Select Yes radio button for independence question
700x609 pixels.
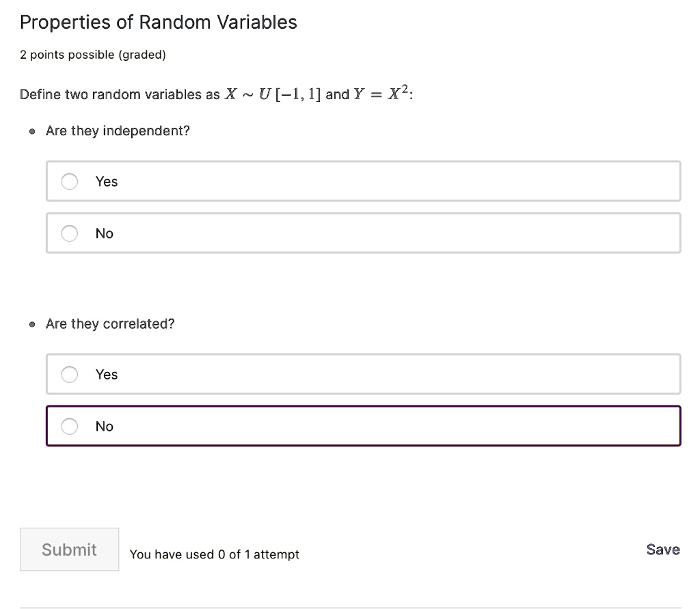[69, 181]
